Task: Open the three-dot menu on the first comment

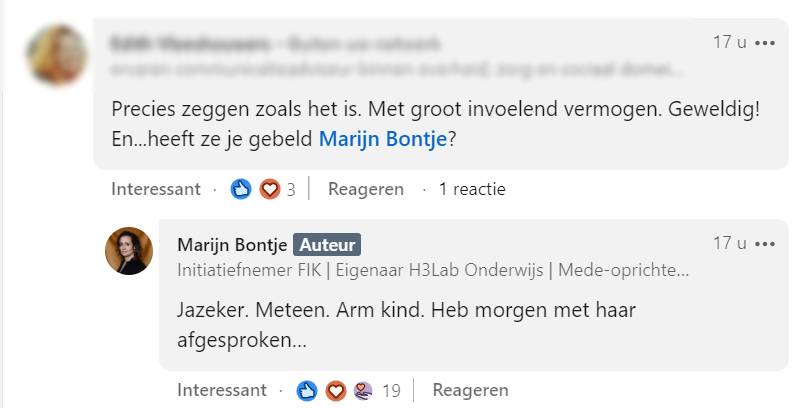Action: (x=765, y=43)
